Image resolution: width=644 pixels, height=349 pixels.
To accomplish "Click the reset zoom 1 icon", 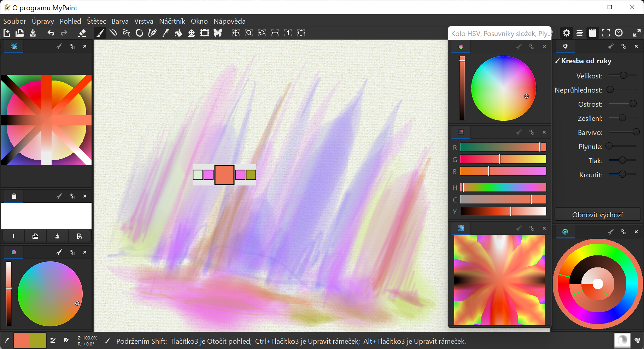I will coord(288,33).
